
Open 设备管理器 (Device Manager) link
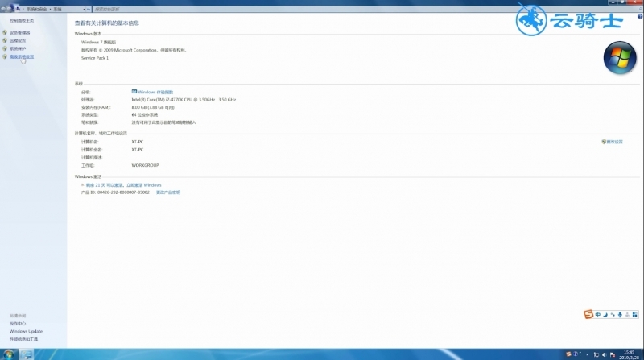coord(19,32)
